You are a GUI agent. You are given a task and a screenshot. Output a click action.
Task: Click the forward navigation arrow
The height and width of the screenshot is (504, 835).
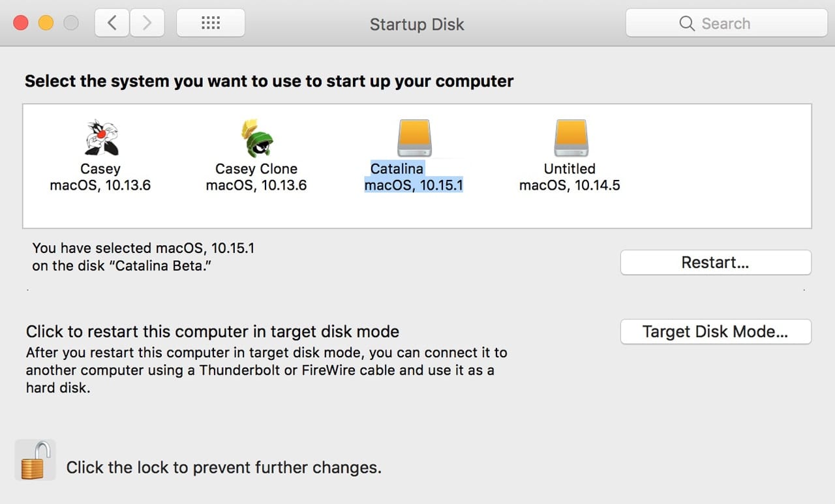click(147, 22)
